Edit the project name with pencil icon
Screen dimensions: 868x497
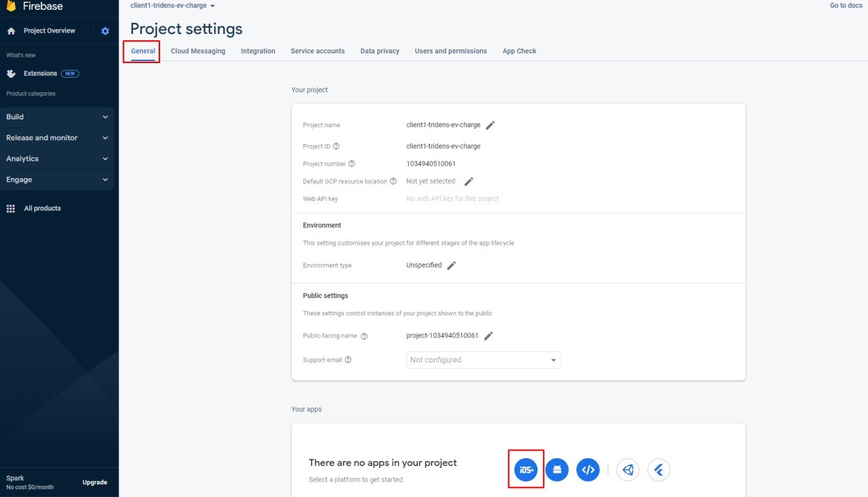point(490,125)
